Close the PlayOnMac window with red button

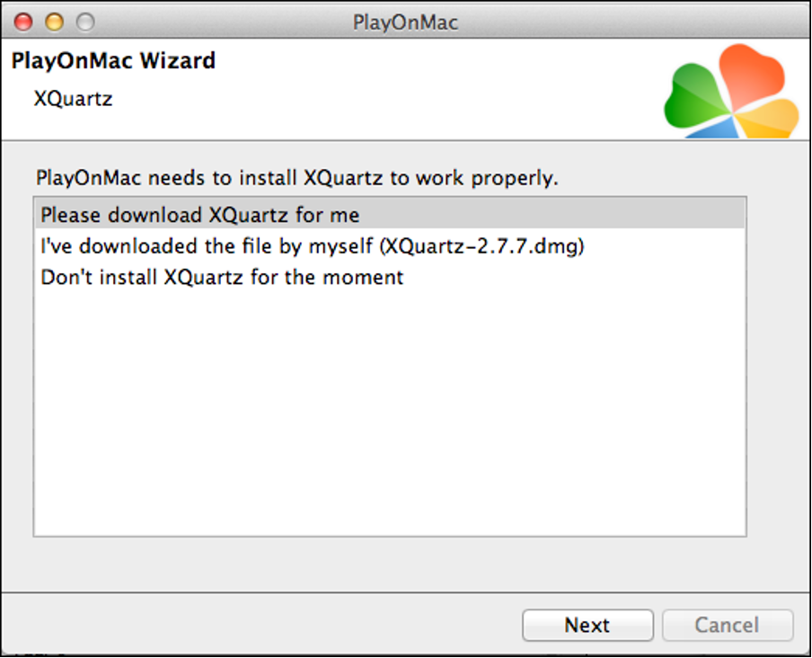tap(23, 22)
